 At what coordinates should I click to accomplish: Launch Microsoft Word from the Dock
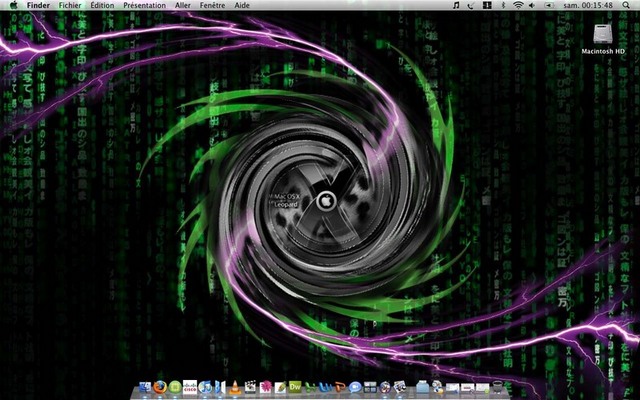325,387
